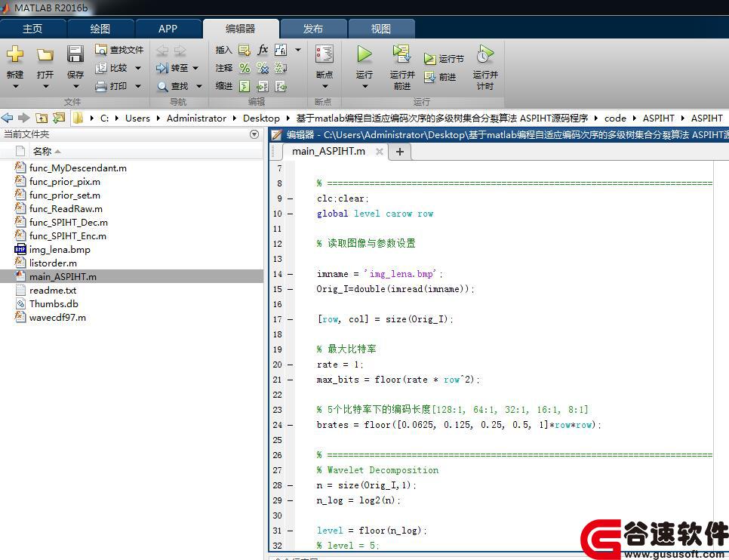Click the smart indent icon next to 缩进

click(245, 87)
